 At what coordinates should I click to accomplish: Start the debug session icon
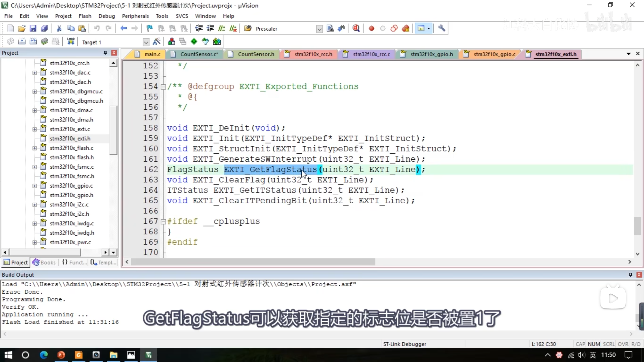point(356,28)
